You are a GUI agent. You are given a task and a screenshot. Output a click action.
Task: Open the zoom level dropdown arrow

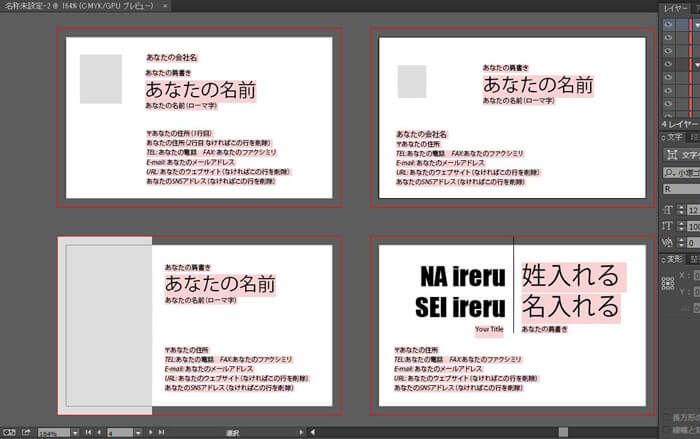point(75,433)
